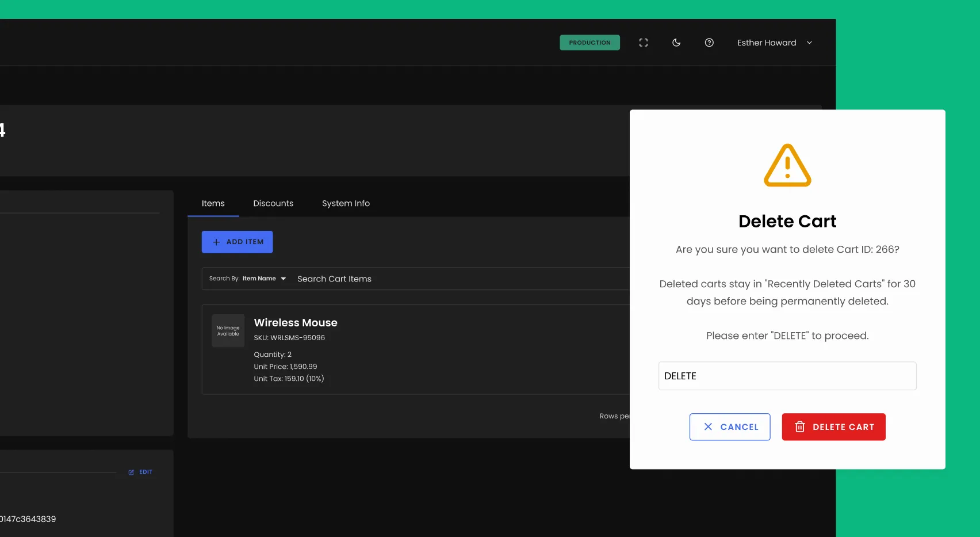Expand the Esther Howard account menu
980x537 pixels.
[x=774, y=42]
